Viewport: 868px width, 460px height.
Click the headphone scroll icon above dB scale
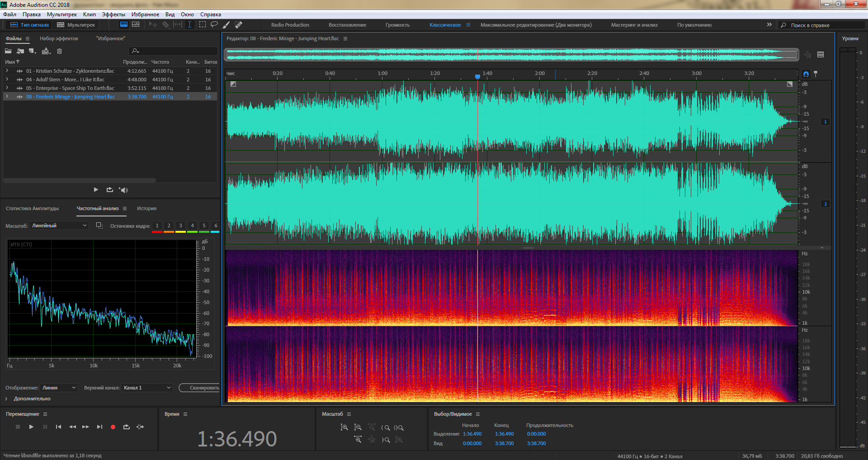pos(806,74)
